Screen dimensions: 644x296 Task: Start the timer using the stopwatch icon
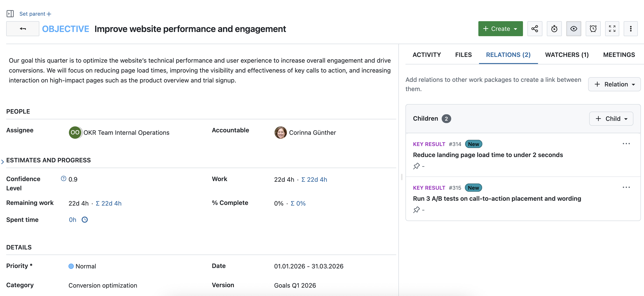554,28
